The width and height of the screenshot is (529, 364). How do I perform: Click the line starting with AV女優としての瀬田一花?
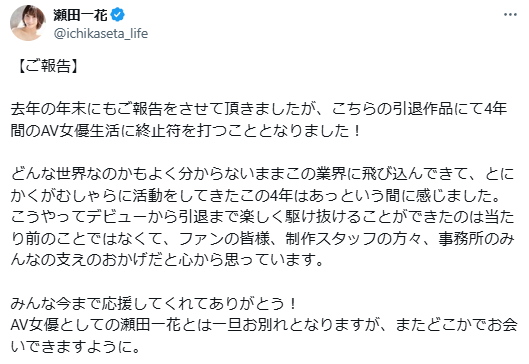coord(263,325)
